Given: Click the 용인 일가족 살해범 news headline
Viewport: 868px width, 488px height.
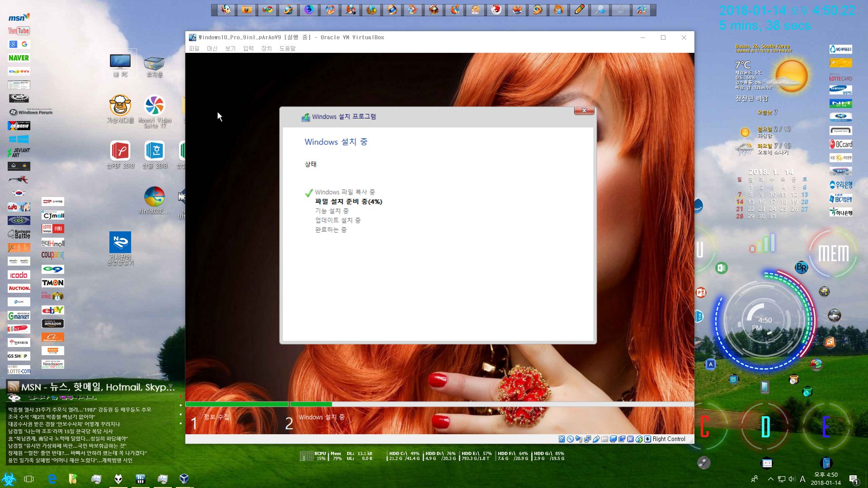Looking at the screenshot, I should pyautogui.click(x=70, y=460).
